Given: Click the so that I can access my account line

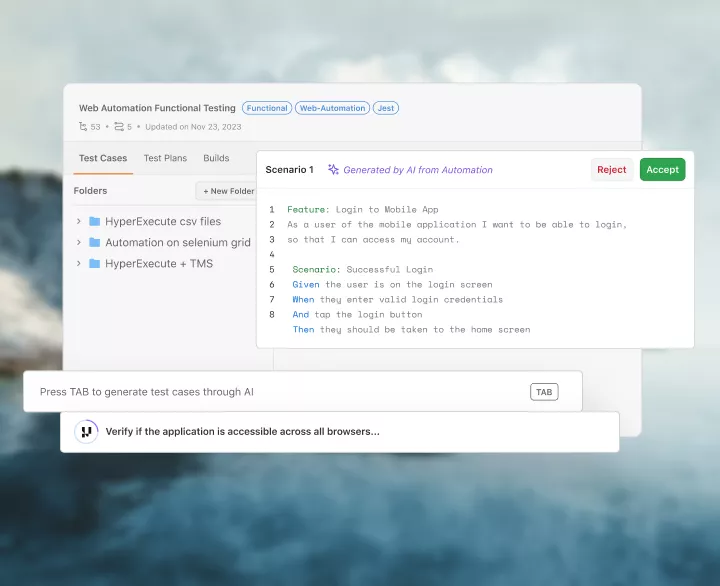Looking at the screenshot, I should [x=373, y=239].
